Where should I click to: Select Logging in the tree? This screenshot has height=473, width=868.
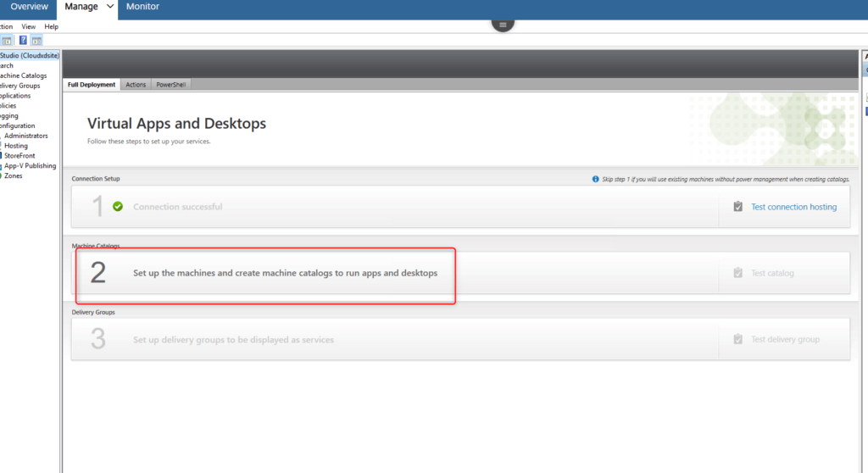[9, 116]
